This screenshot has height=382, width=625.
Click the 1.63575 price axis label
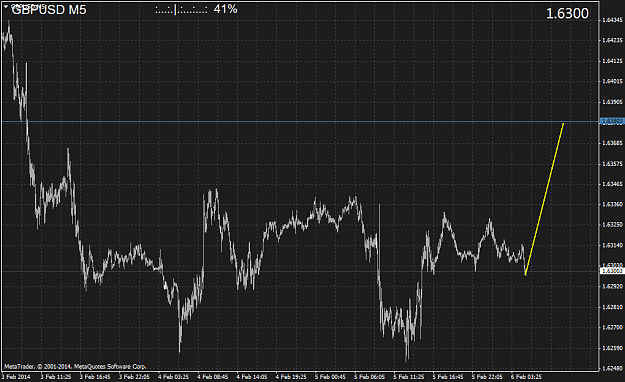pos(612,164)
